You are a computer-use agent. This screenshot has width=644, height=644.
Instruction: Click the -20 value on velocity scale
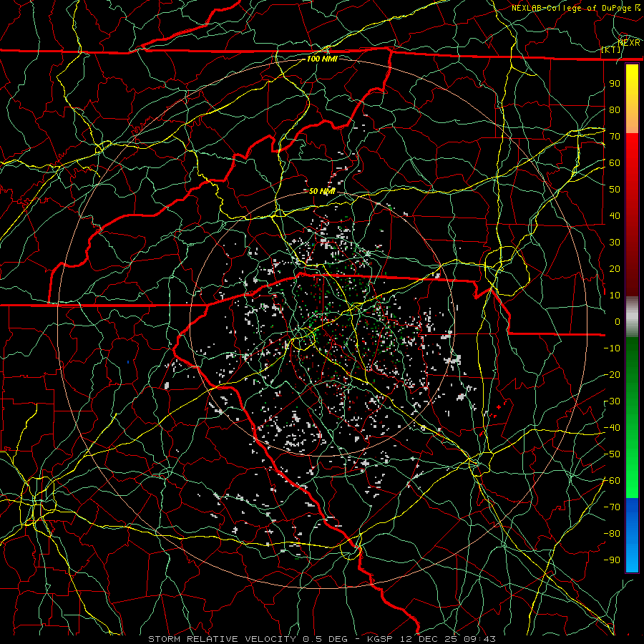612,374
